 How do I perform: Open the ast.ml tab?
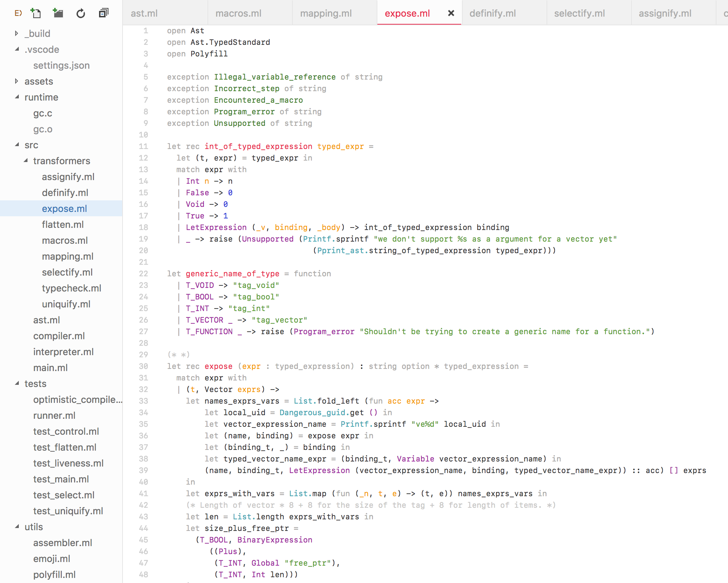144,13
